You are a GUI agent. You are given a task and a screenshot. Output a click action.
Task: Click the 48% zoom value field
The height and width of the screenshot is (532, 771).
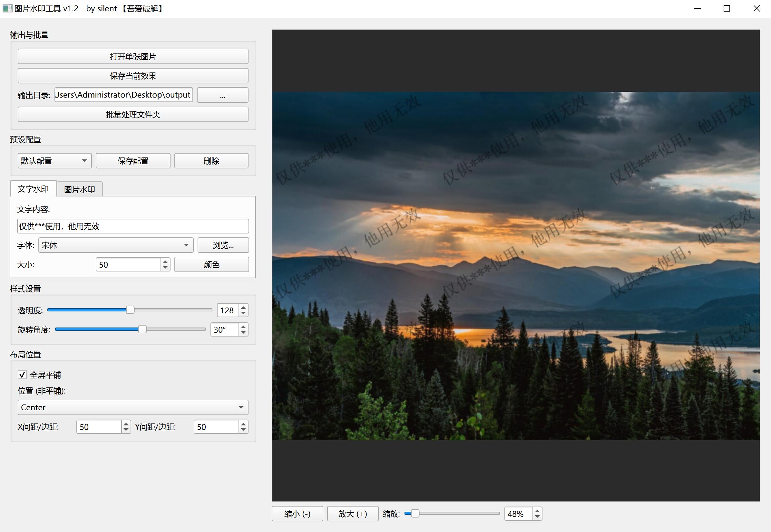click(x=518, y=514)
